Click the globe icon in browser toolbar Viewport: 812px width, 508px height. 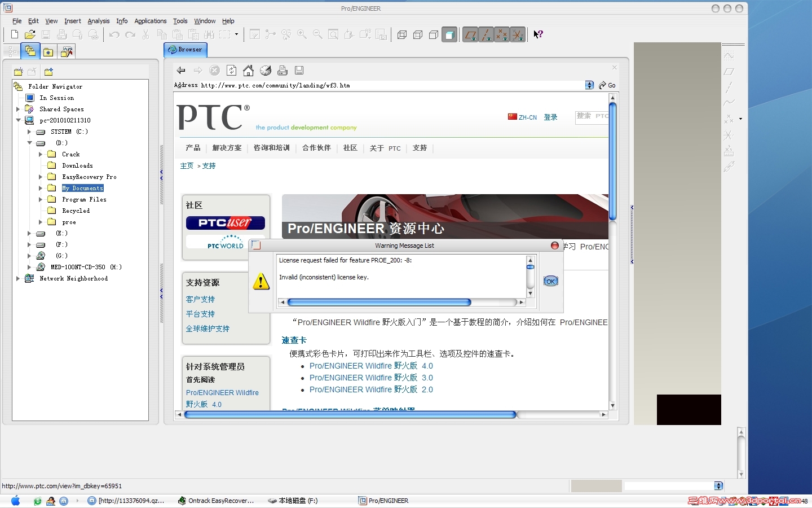point(266,71)
